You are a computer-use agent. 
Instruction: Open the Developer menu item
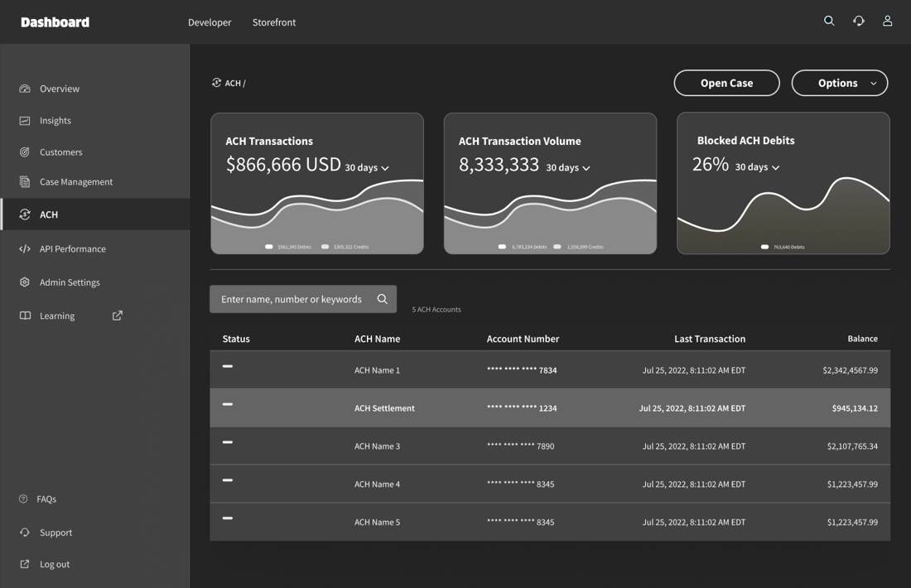tap(210, 22)
